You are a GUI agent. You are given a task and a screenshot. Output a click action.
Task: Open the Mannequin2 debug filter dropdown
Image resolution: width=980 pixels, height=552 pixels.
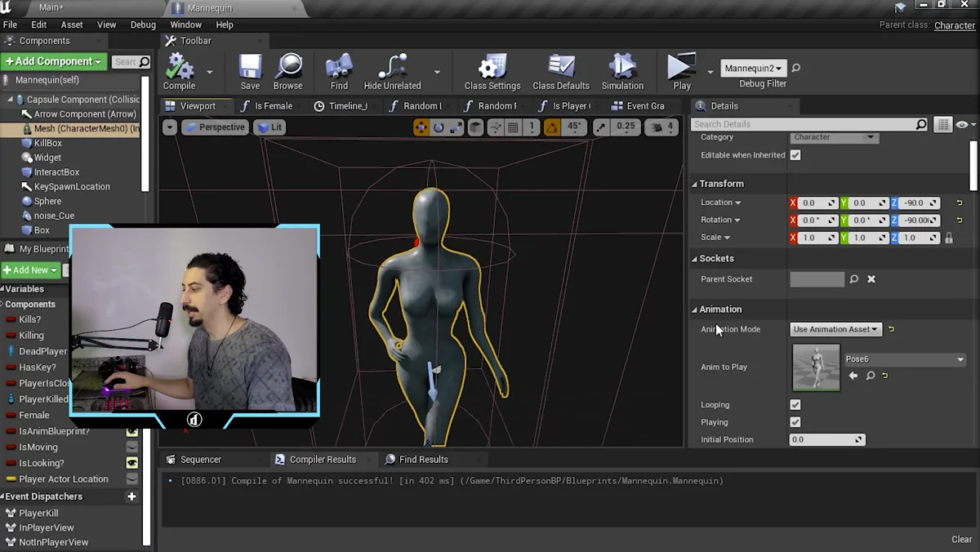[x=754, y=69]
